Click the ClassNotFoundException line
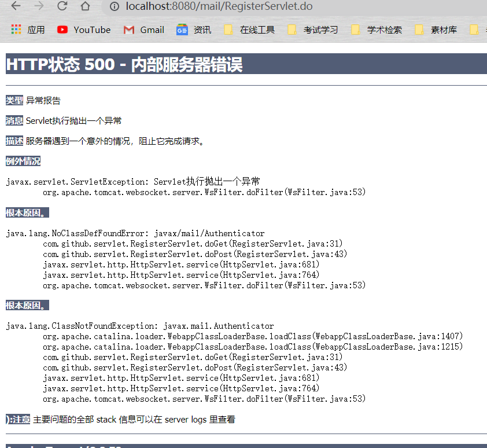 pyautogui.click(x=140, y=326)
